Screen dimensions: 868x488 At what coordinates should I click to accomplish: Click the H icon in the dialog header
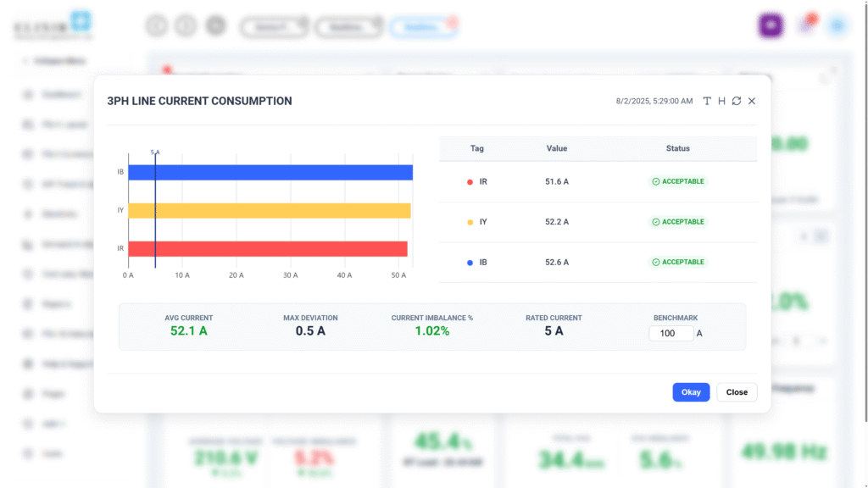[x=721, y=101]
